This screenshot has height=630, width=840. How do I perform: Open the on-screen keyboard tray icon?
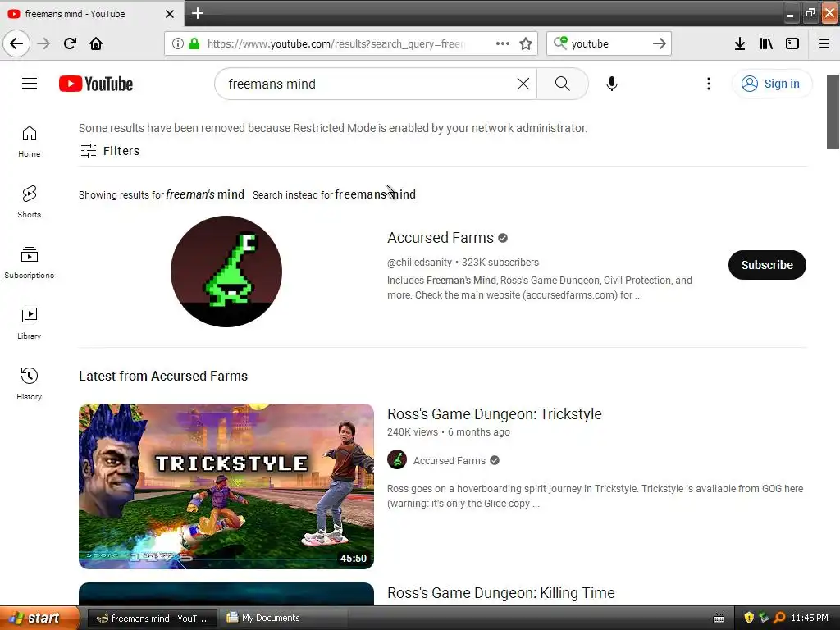719,619
